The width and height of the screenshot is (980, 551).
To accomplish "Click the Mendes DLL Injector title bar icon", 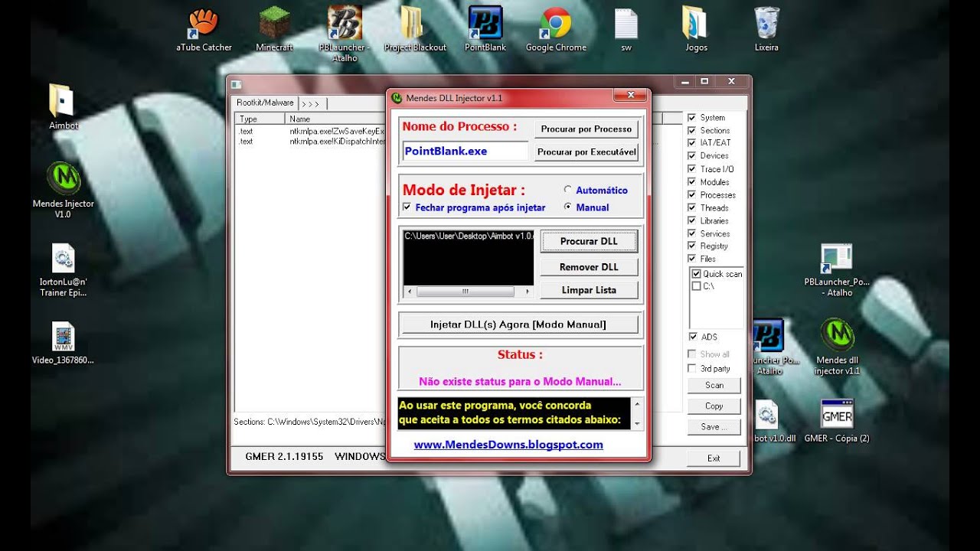I will click(x=397, y=98).
